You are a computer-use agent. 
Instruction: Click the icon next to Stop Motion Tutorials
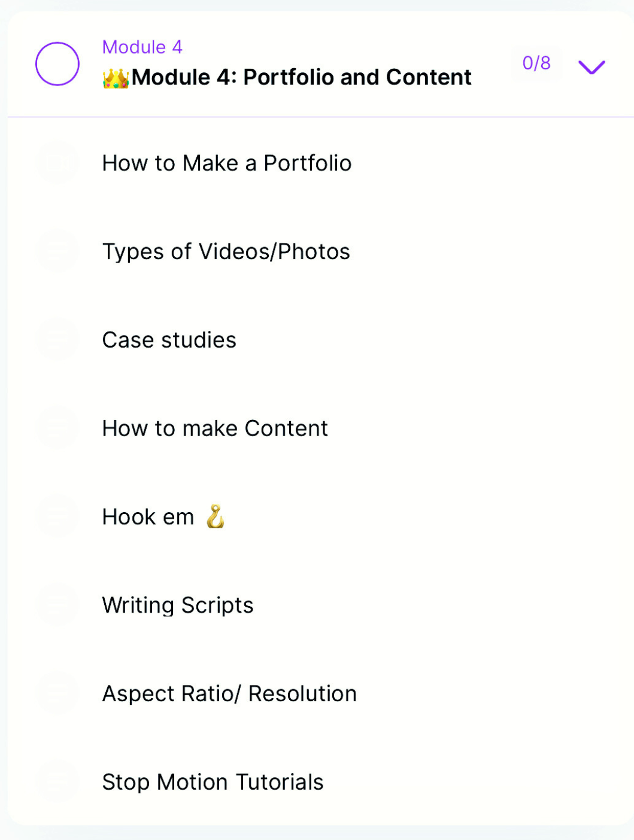pos(57,781)
